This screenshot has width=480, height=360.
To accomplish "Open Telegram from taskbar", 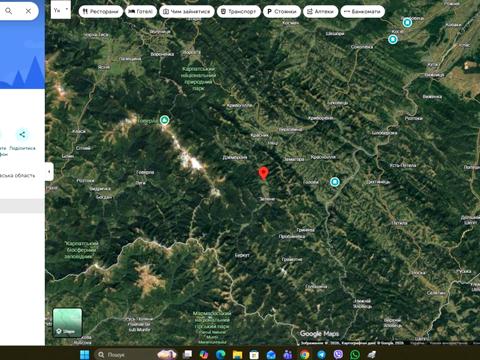I will pyautogui.click(x=321, y=354).
